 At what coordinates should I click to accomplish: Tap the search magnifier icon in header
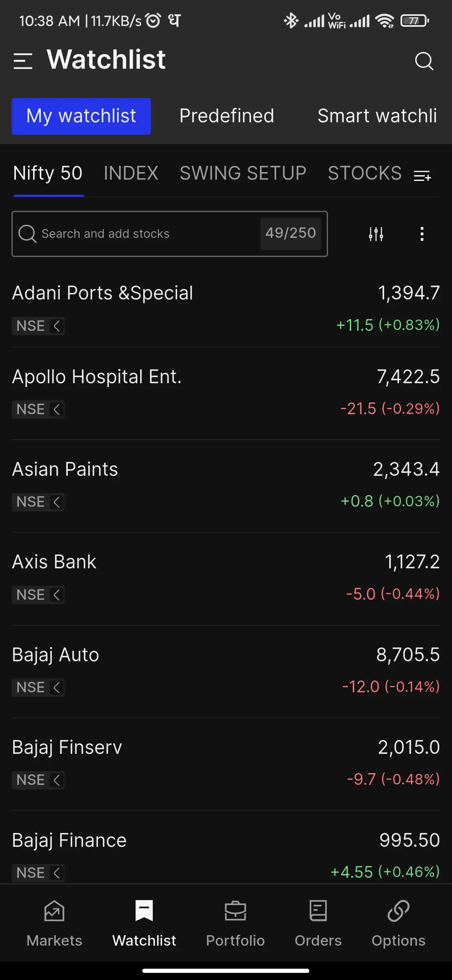[424, 61]
